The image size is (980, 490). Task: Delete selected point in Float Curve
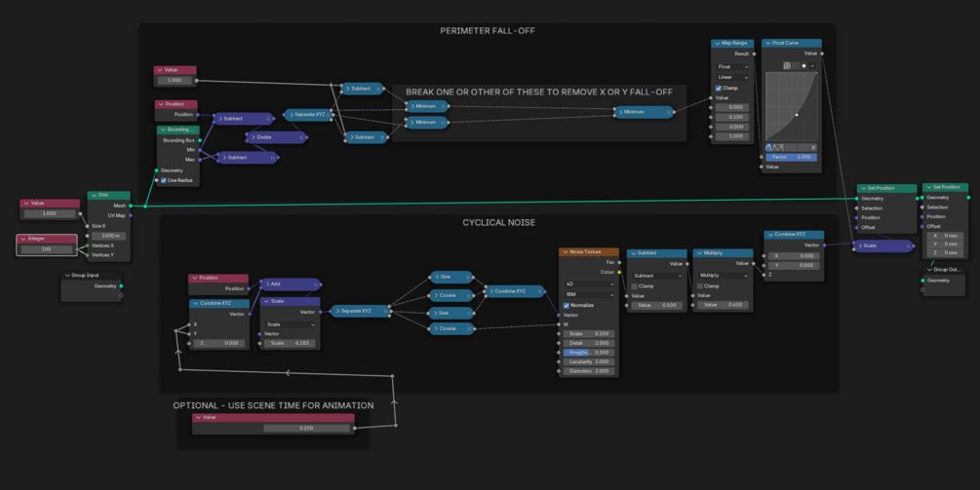pos(814,147)
